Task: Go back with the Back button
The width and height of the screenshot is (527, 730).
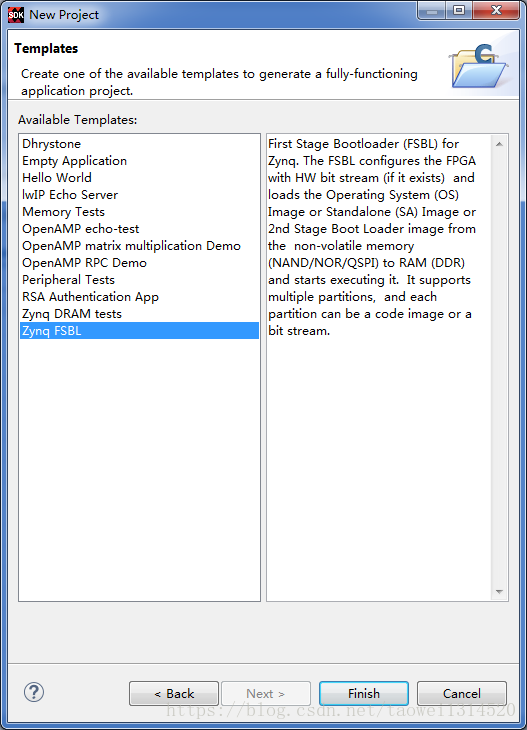Action: (174, 694)
